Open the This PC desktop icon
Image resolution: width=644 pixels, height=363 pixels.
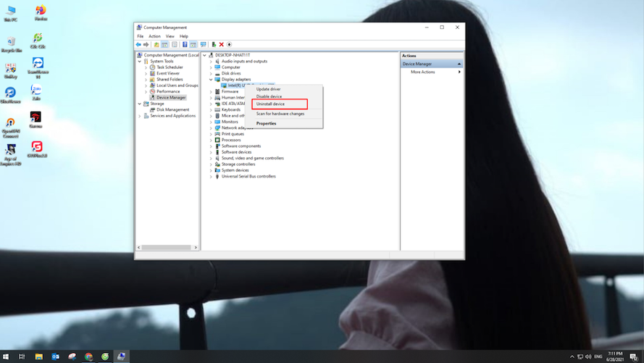11,13
